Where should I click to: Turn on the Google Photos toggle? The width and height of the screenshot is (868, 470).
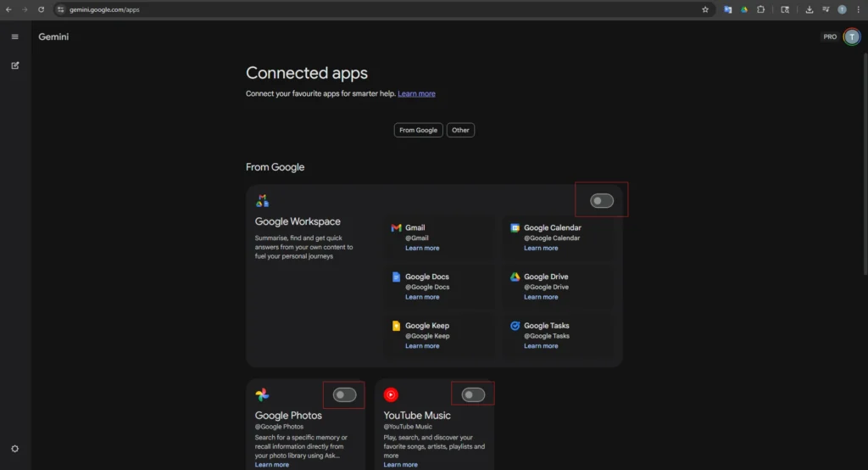pos(344,394)
